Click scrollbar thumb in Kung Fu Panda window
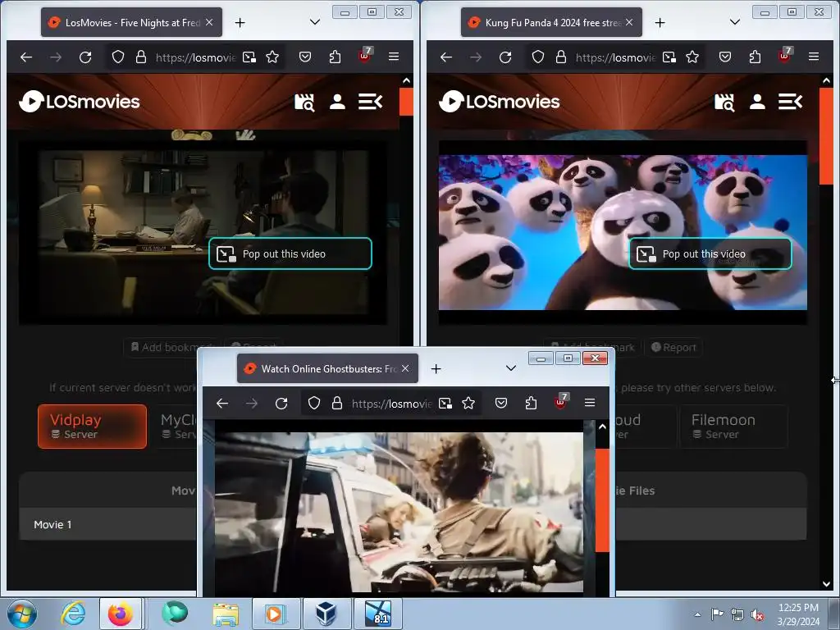Screen dimensions: 840x630 [826, 136]
